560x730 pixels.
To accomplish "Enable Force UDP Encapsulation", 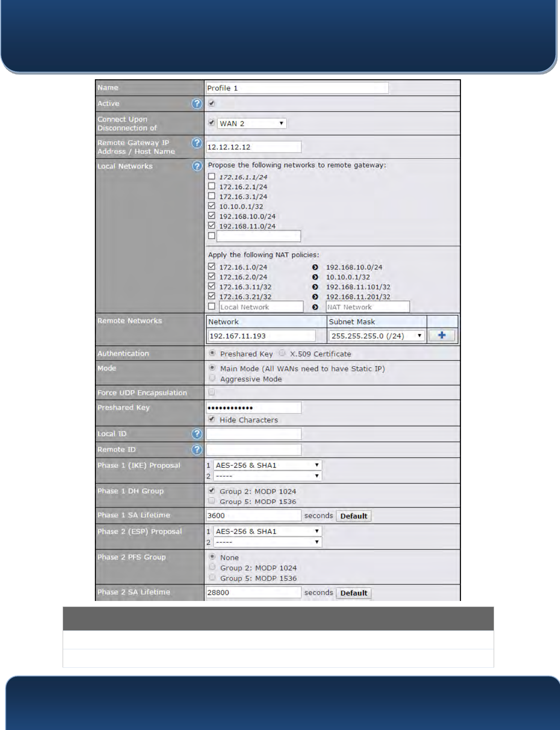I will [211, 392].
